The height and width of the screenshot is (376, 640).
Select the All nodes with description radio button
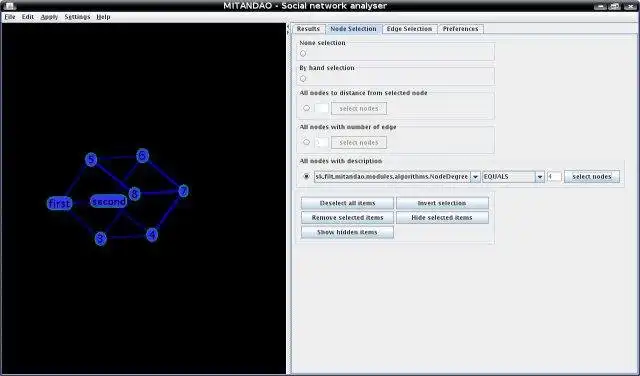(306, 176)
